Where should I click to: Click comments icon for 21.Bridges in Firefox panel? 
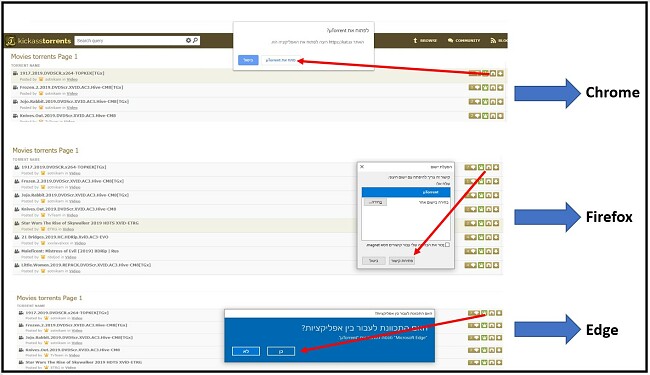pos(471,237)
